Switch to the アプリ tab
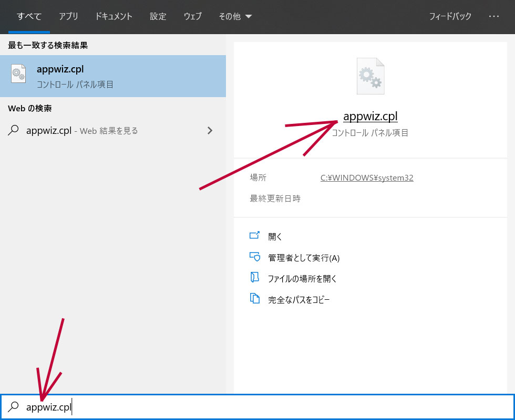The width and height of the screenshot is (515, 420). (68, 16)
